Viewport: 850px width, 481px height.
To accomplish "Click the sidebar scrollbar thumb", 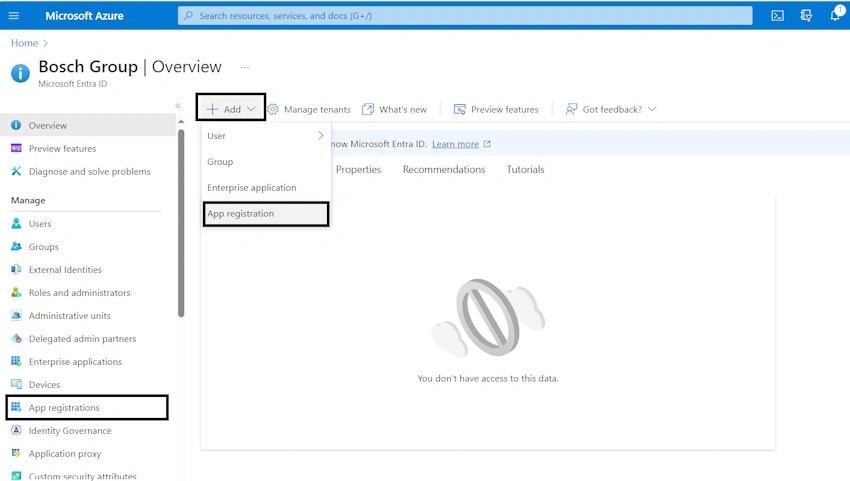I will pyautogui.click(x=181, y=222).
